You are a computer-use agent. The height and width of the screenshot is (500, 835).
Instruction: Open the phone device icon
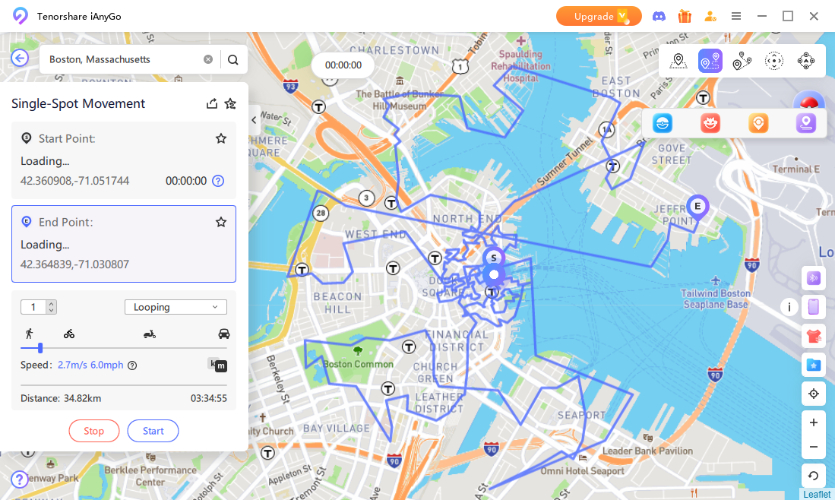813,307
